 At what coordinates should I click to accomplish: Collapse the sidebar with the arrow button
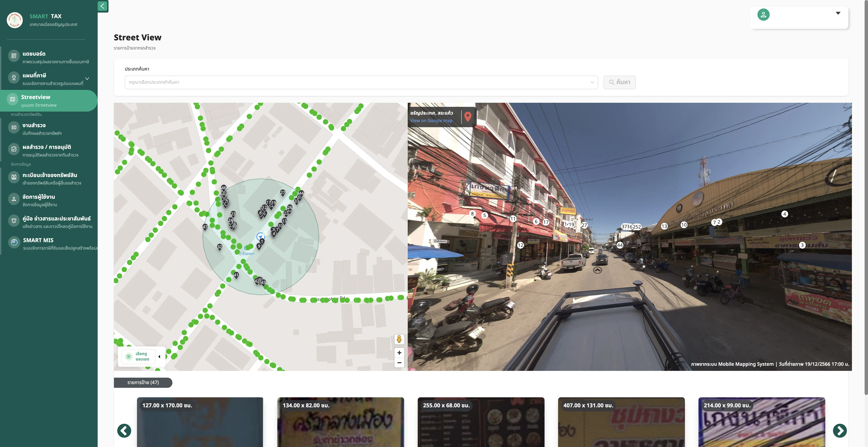click(x=102, y=6)
